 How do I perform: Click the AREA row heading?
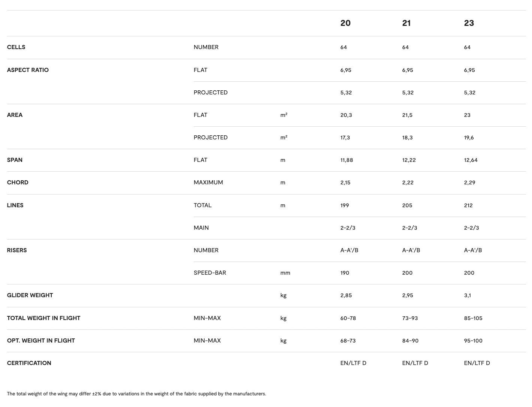tap(15, 115)
